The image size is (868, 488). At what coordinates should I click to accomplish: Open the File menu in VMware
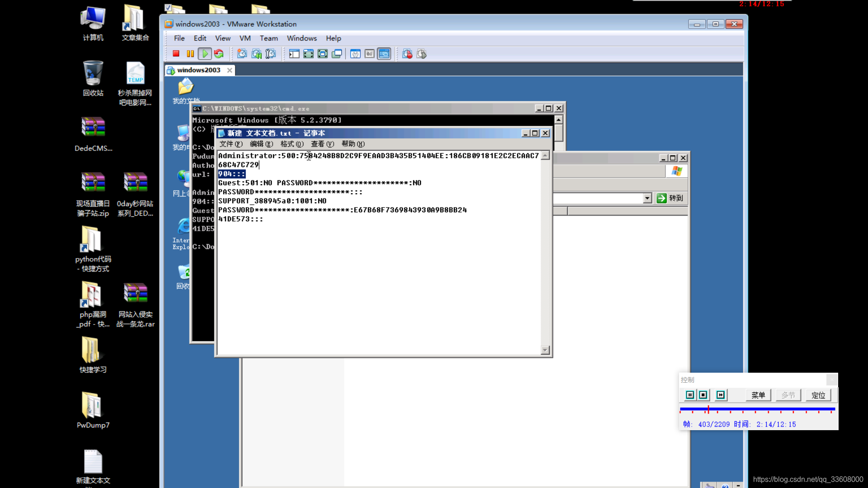pyautogui.click(x=179, y=38)
